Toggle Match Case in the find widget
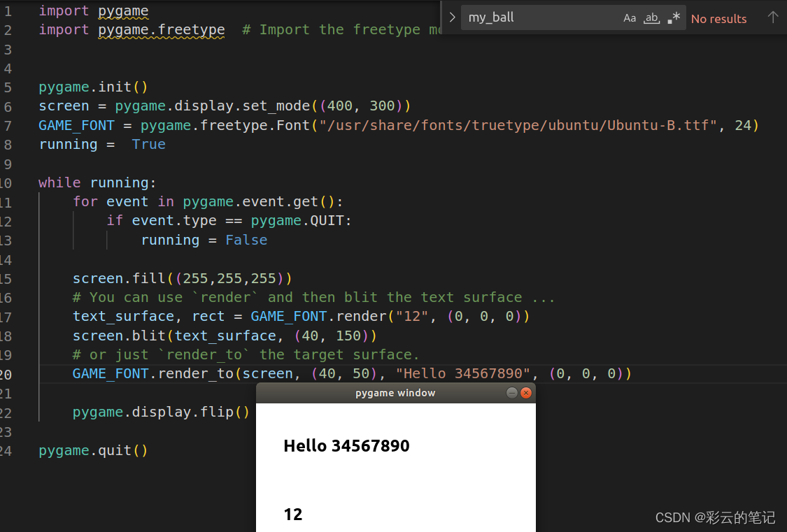The width and height of the screenshot is (787, 532). pyautogui.click(x=629, y=17)
